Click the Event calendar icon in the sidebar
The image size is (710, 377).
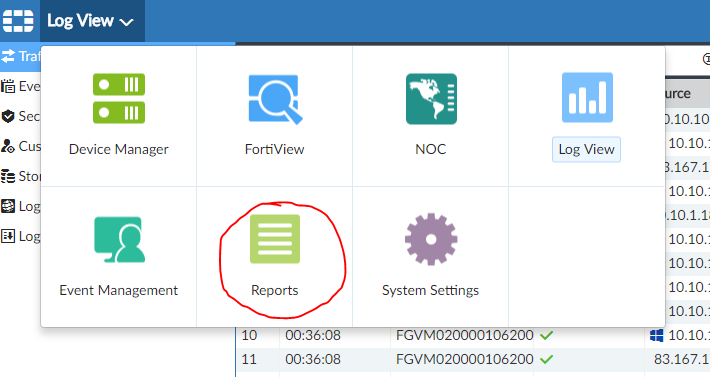point(8,86)
